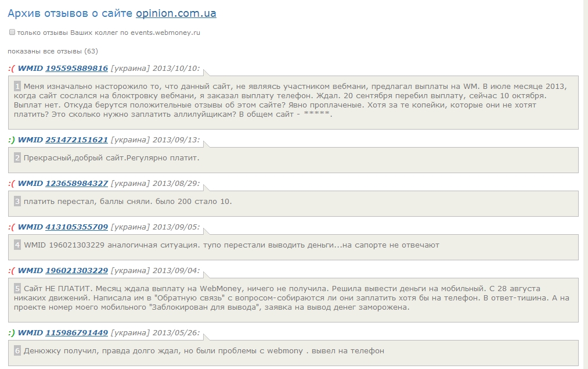Click the happy face icon beside WMID 115986791449
Viewport: 588px width, 369px height.
[x=12, y=333]
